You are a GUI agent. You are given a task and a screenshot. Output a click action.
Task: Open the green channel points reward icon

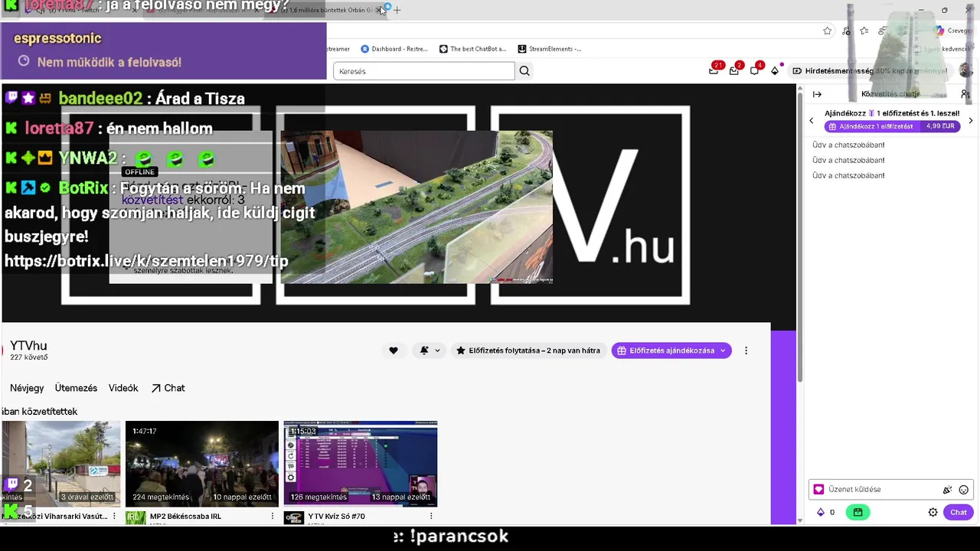[857, 513]
